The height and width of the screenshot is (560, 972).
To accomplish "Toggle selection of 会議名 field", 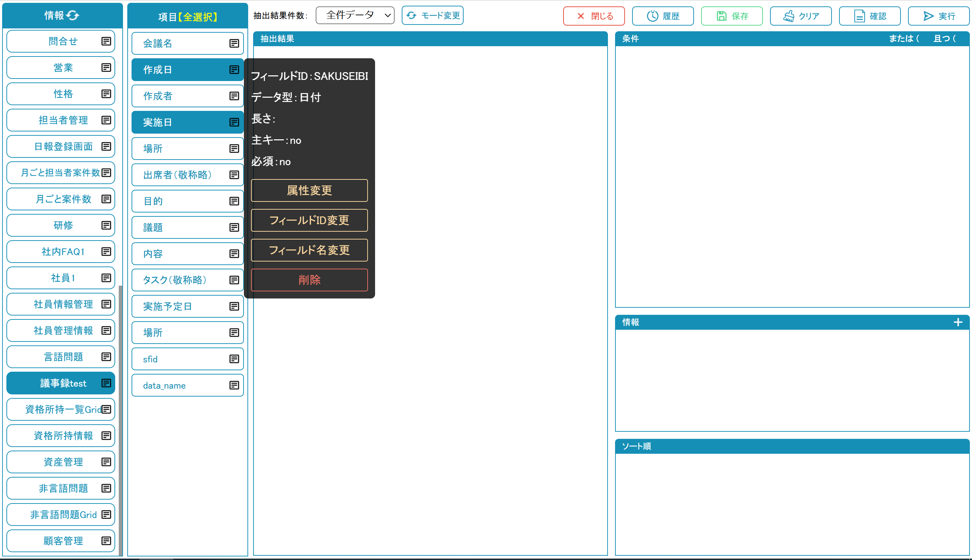I will click(187, 43).
